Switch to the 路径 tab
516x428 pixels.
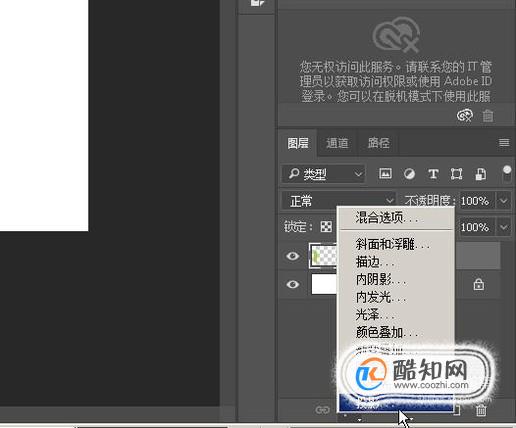378,143
